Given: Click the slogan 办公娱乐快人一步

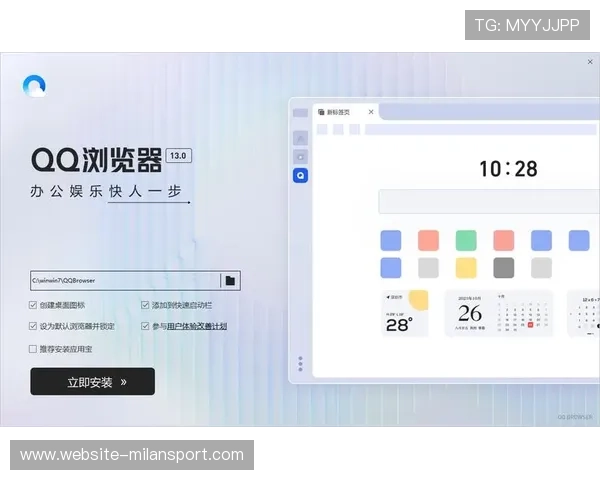Looking at the screenshot, I should pyautogui.click(x=106, y=191).
